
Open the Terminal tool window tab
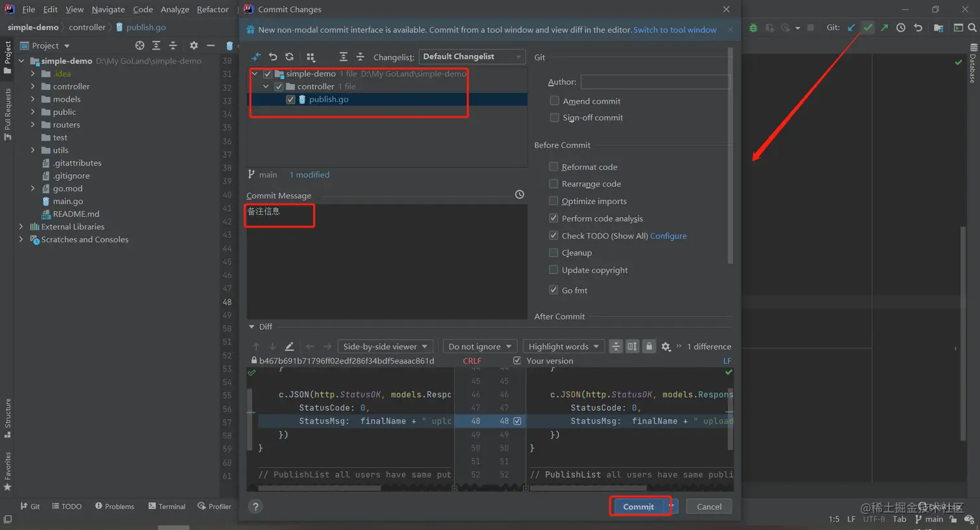click(x=167, y=507)
